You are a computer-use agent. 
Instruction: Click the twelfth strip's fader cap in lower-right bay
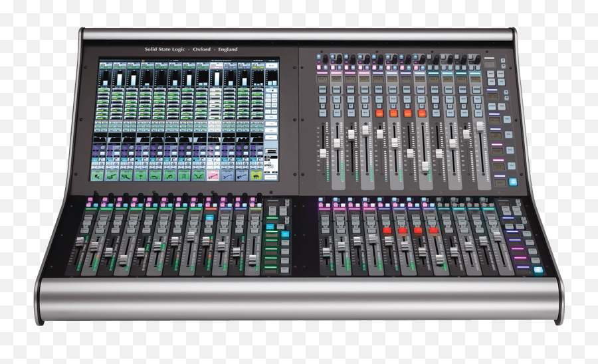point(497,236)
